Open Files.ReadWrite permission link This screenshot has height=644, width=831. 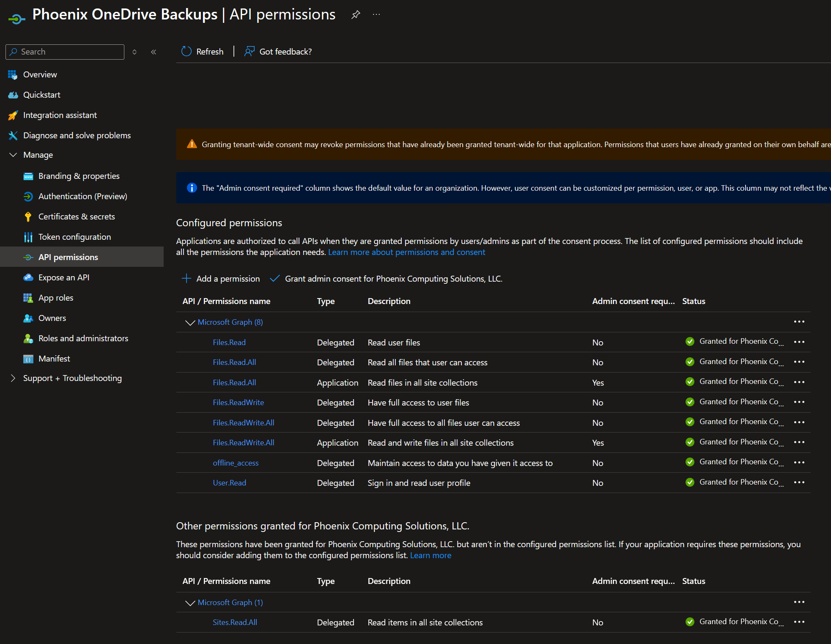[238, 403]
